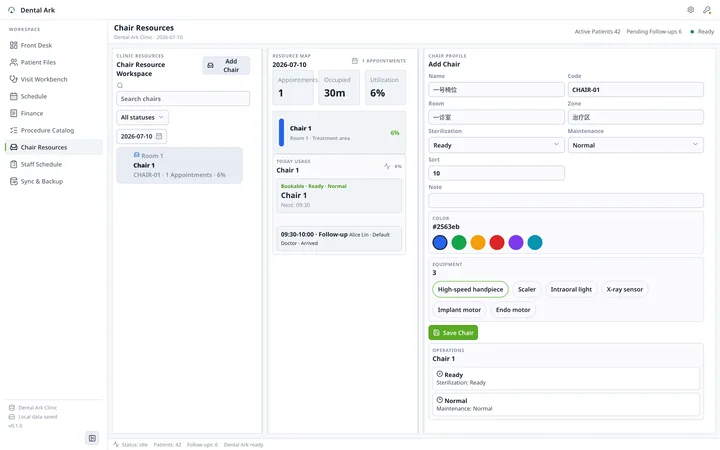Collapse sidebar using bottom panel icon

92,438
